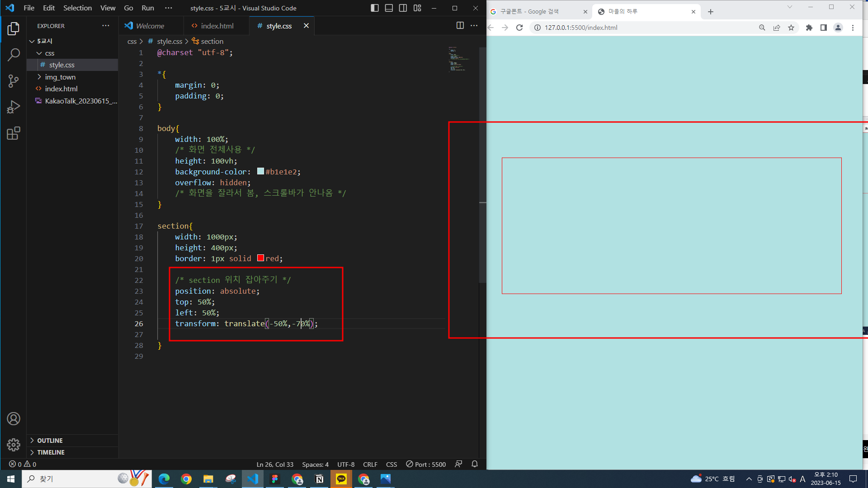Screen dimensions: 868x488
Task: Click the Split Editor Right icon
Action: pyautogui.click(x=460, y=26)
